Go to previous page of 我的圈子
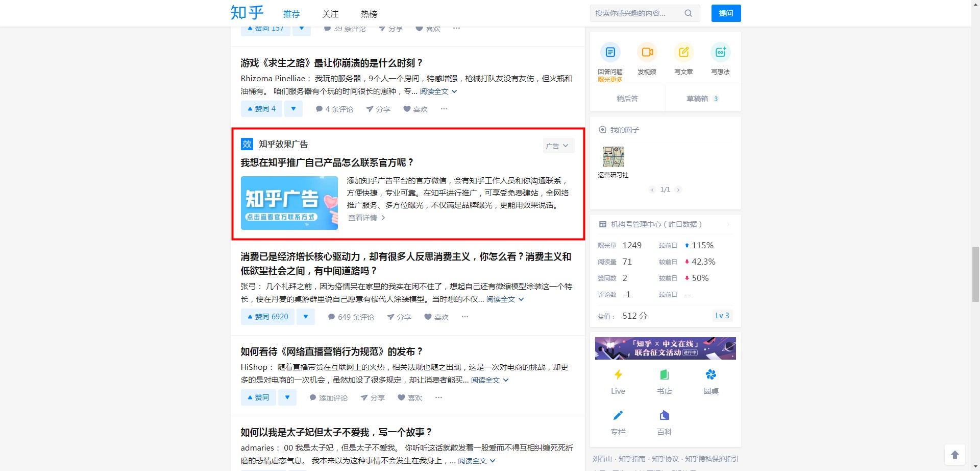980x471 pixels. click(x=652, y=190)
